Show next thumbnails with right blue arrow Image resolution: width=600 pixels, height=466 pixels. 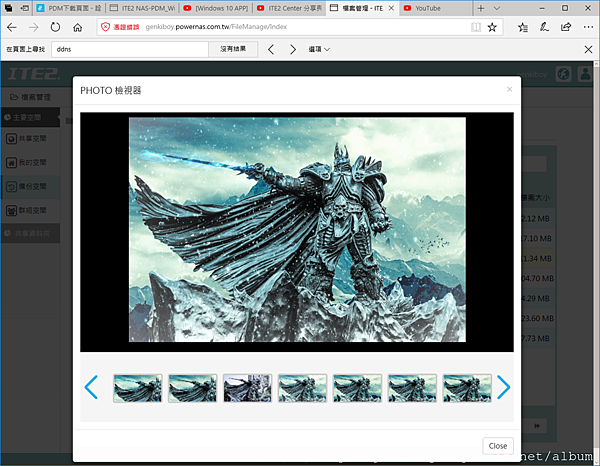[503, 387]
